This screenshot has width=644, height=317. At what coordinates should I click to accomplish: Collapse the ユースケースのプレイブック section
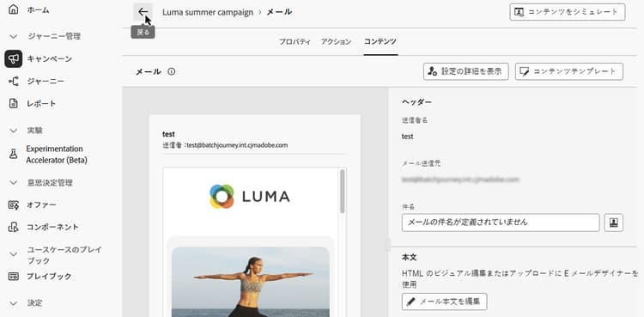[14, 254]
